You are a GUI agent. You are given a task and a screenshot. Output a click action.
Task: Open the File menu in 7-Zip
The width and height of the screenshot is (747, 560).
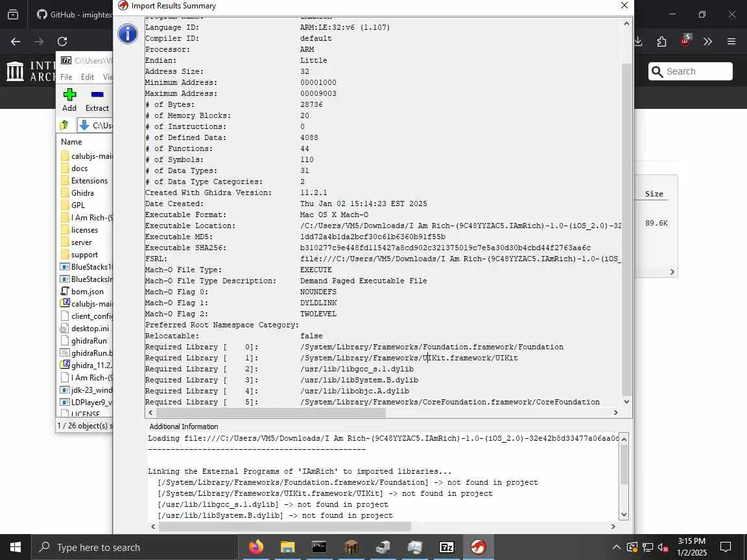66,76
